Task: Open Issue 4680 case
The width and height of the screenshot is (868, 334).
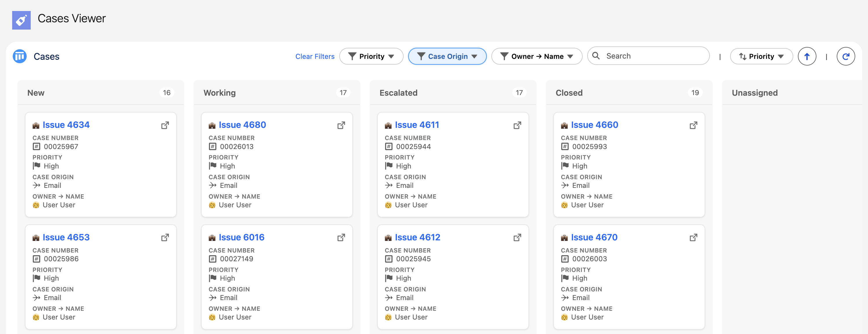Action: [x=242, y=125]
